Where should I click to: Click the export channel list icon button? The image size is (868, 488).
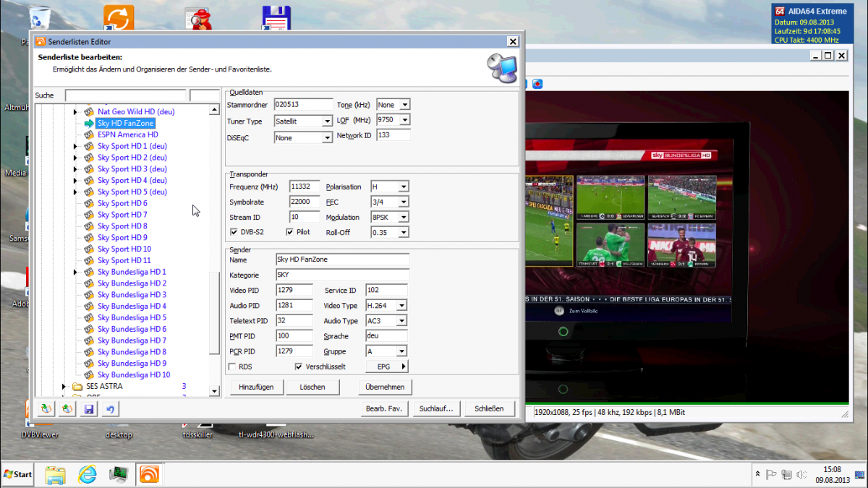(x=67, y=409)
